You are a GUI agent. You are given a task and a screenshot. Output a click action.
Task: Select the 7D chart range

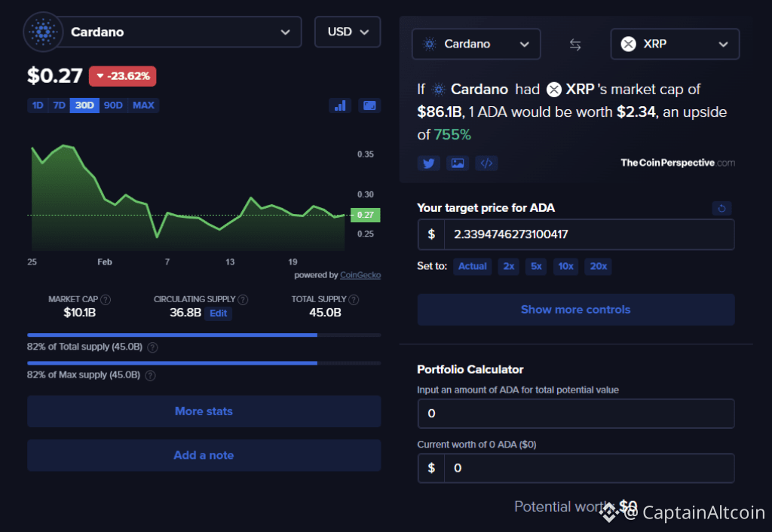[59, 105]
